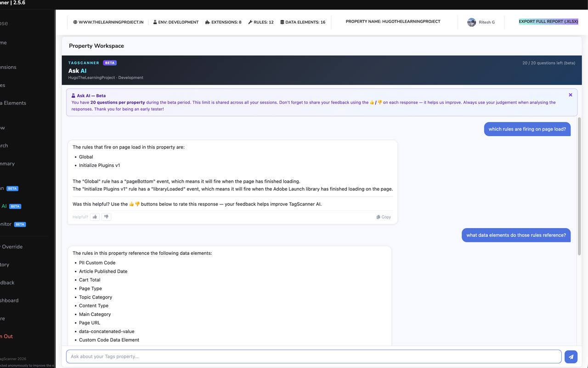Click the 'Initialize Plugins v1' list item
588x368 pixels.
(99, 165)
